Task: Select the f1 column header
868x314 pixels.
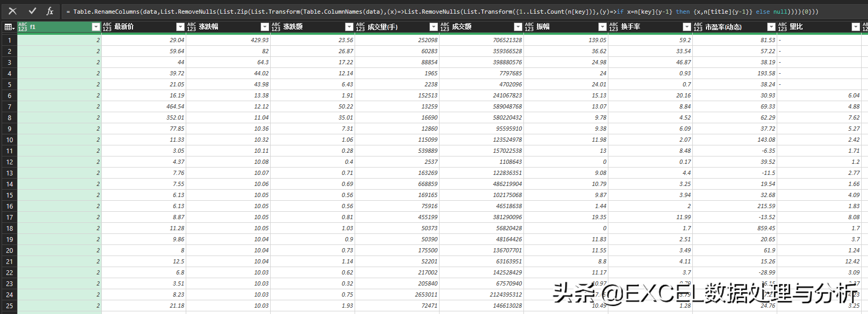Action: tap(59, 27)
